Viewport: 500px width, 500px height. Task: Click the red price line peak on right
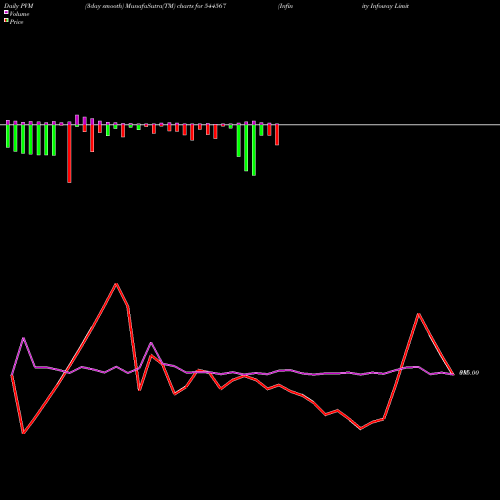point(419,314)
